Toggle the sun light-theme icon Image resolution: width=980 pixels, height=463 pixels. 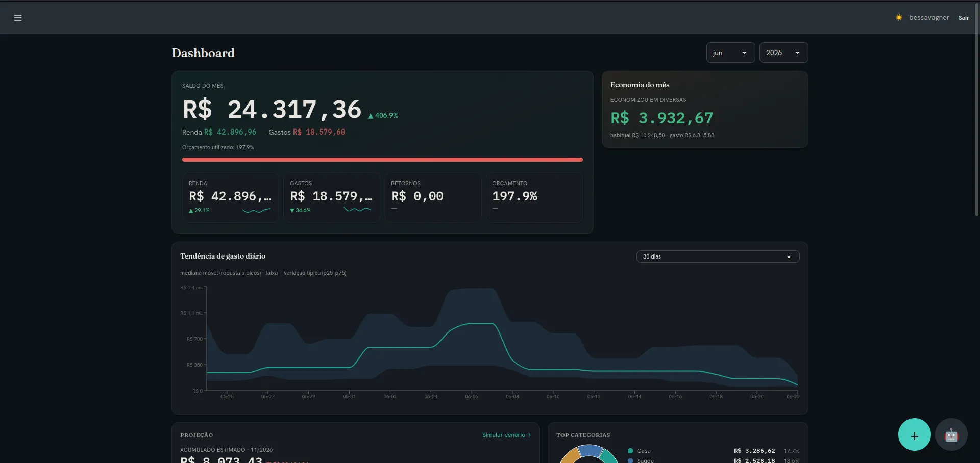click(899, 18)
